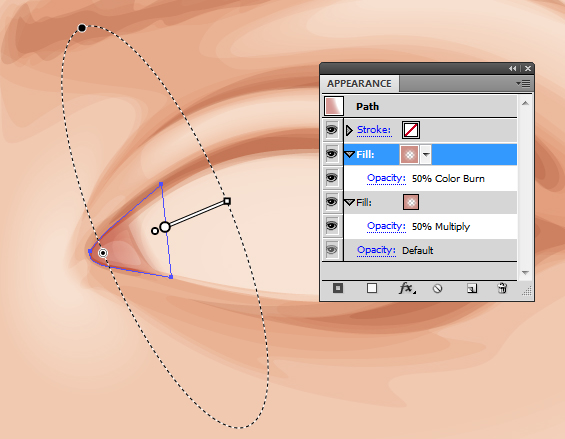The height and width of the screenshot is (439, 565).
Task: Collapse the Appearance panel with double arrows
Action: (512, 68)
